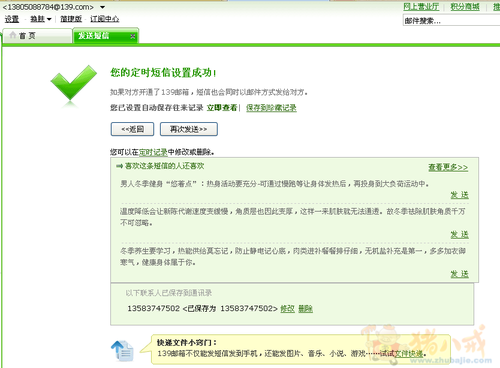Close the 发送短信 tab
Screen dimensions: 500x368
(x=133, y=36)
